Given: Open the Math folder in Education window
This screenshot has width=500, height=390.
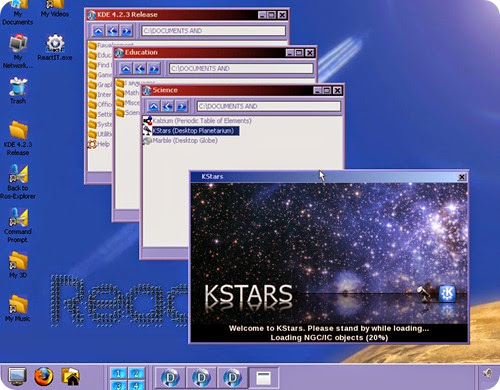Looking at the screenshot, I should pos(127,93).
